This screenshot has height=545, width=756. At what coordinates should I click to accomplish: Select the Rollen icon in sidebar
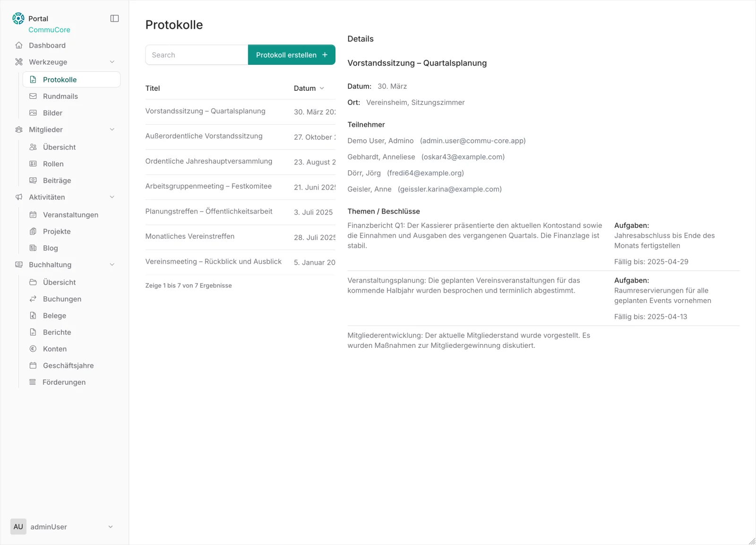[33, 164]
